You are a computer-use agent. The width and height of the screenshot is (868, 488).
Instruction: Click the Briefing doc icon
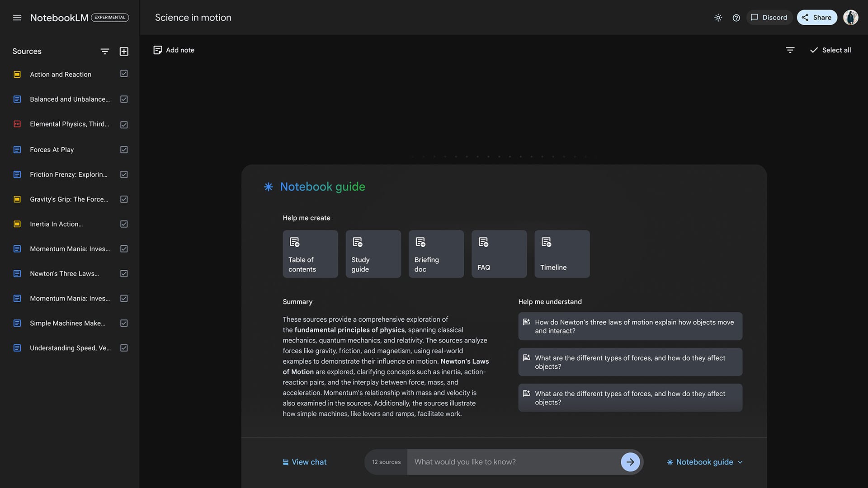tap(420, 242)
